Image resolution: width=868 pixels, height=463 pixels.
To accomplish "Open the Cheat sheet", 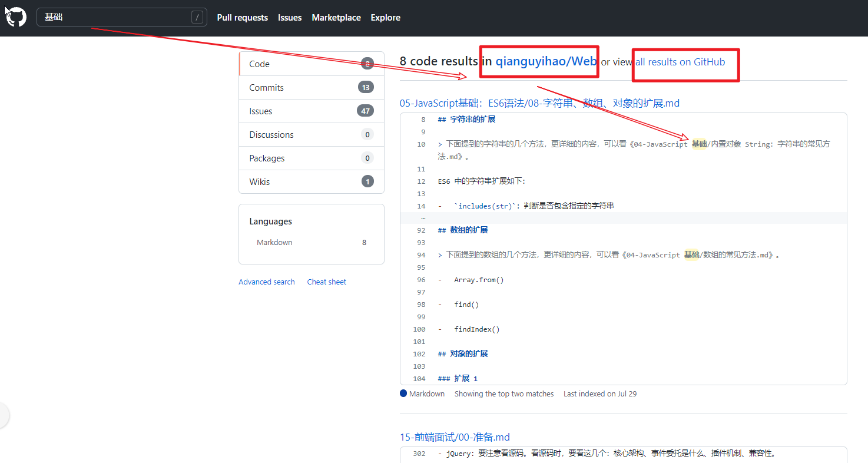I will tap(326, 282).
